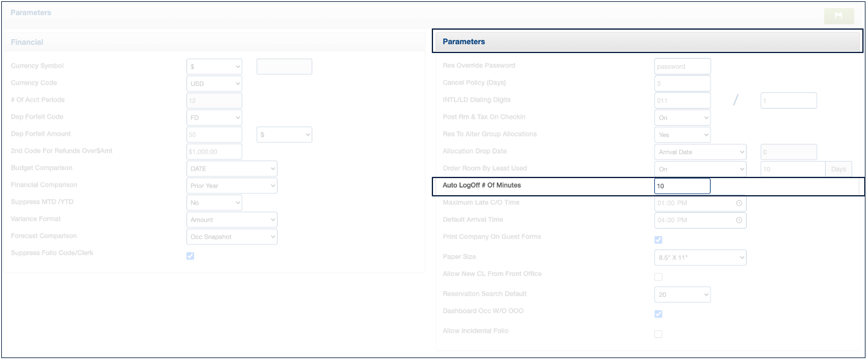The width and height of the screenshot is (868, 360).
Task: Toggle Suppress Folio Code/Clerk checkbox
Action: tap(190, 256)
